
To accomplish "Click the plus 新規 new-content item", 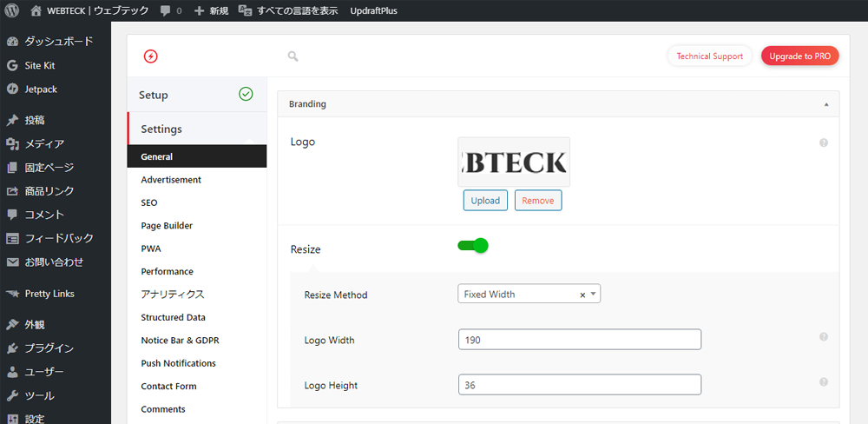I will (x=212, y=10).
